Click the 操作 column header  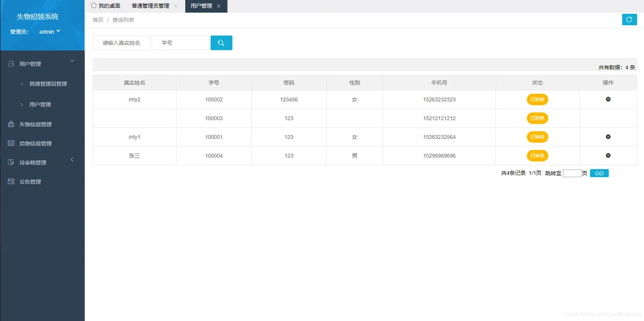point(608,83)
